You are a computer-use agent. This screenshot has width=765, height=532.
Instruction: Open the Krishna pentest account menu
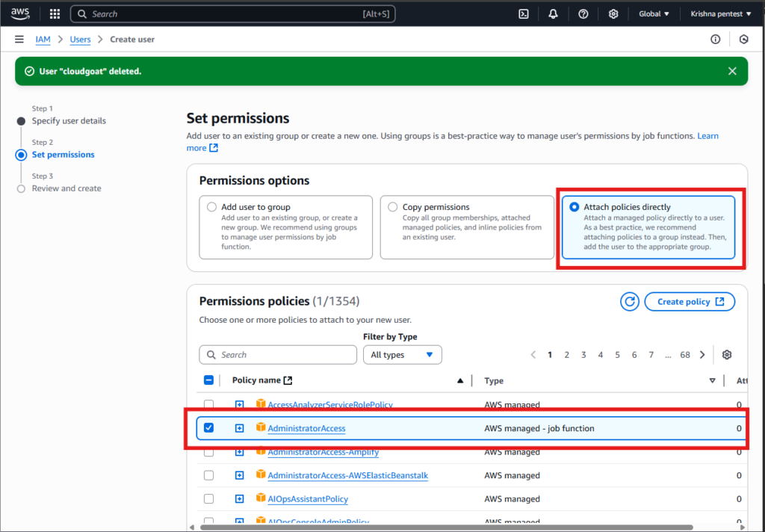[x=721, y=13]
